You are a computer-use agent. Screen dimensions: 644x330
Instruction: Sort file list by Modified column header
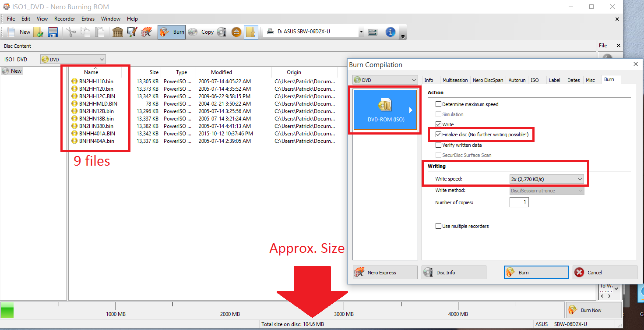pos(234,72)
